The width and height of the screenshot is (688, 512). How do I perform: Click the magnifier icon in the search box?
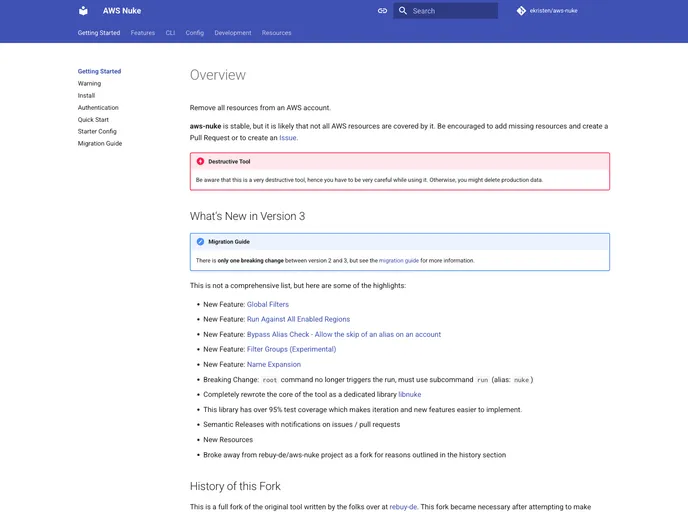click(402, 11)
